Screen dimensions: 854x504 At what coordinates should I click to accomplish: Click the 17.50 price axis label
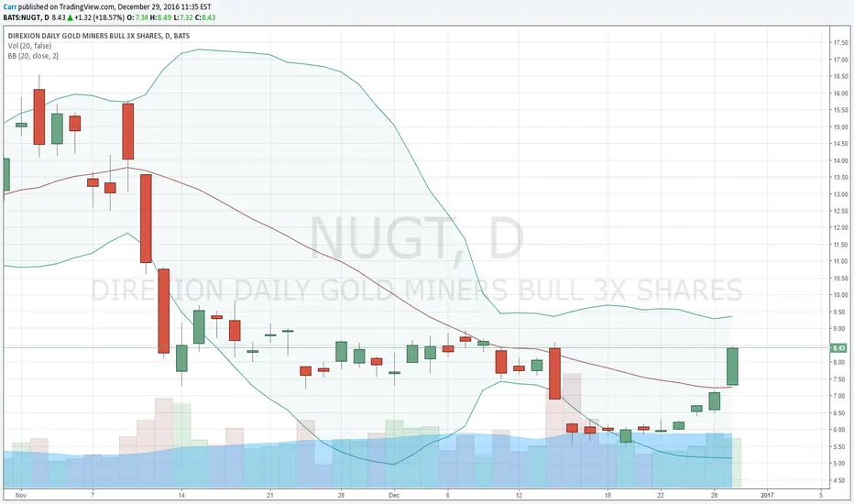coord(840,42)
